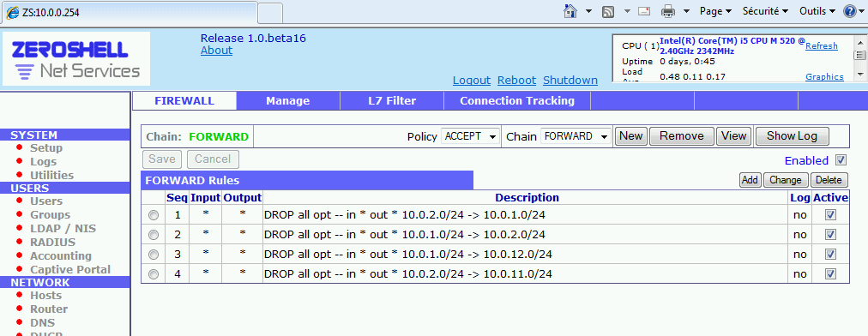Open the Utilities sidebar item

51,175
